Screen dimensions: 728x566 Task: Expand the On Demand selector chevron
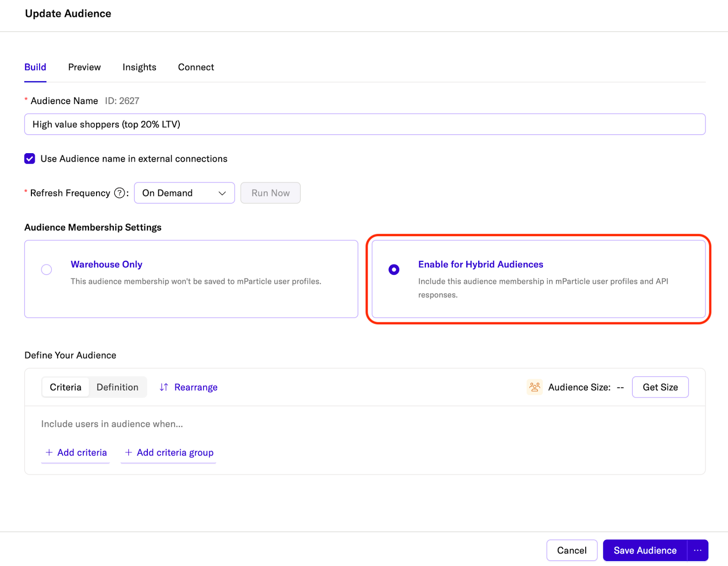(222, 193)
